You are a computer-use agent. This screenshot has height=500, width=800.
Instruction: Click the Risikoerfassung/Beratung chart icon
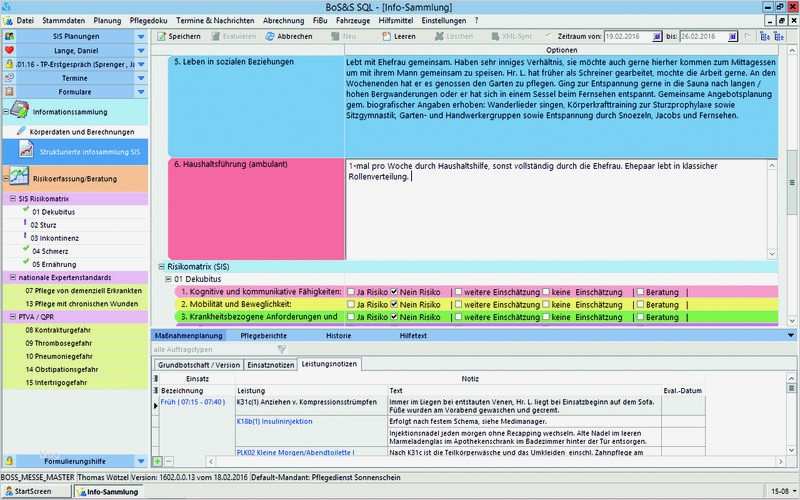click(x=19, y=176)
